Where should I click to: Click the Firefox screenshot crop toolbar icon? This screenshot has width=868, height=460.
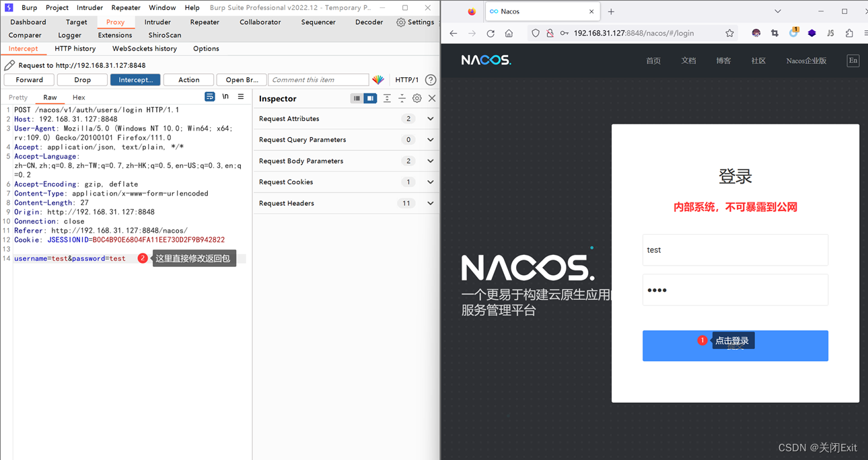coord(774,33)
